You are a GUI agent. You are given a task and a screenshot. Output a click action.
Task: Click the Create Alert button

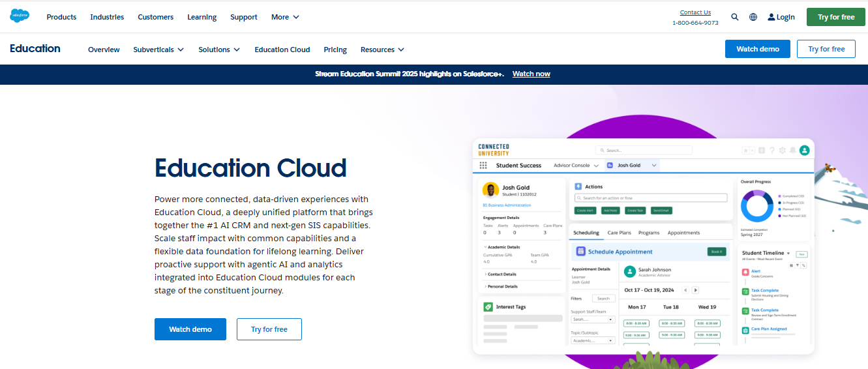point(585,211)
